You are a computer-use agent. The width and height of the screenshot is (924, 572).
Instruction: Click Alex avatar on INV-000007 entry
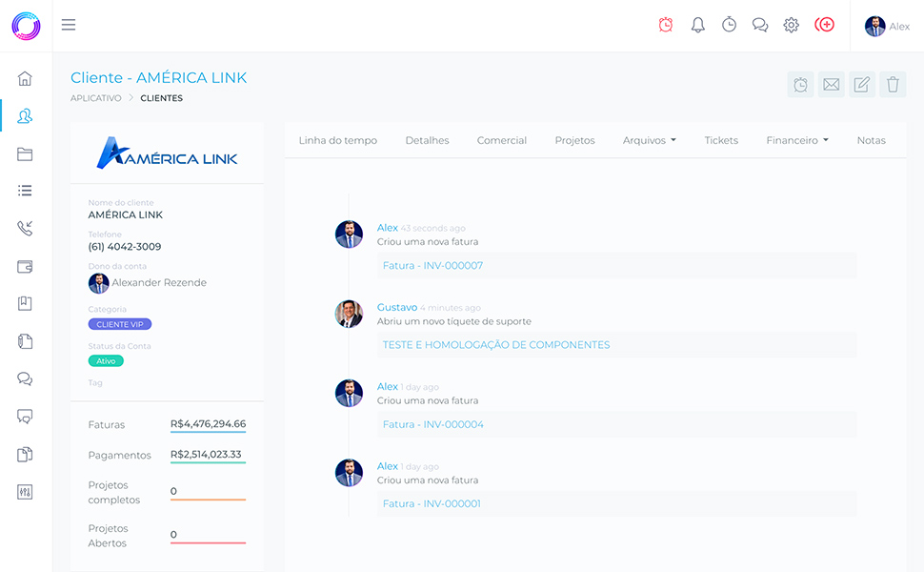[x=349, y=235]
